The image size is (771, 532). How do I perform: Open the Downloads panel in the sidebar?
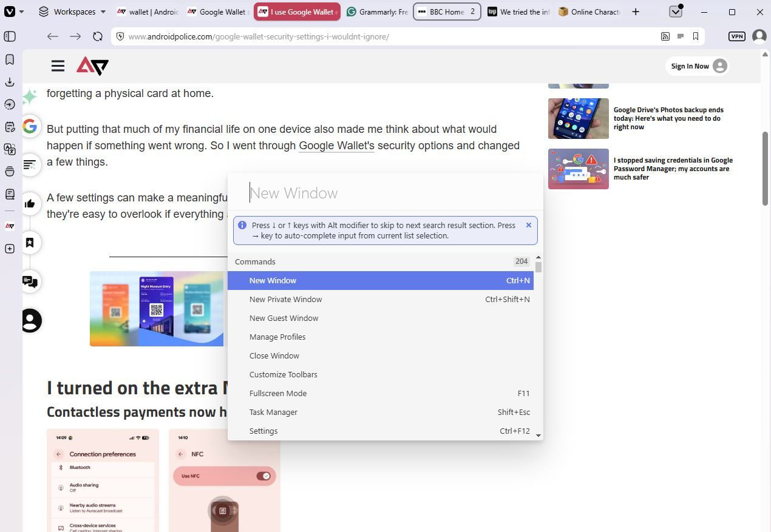click(10, 82)
